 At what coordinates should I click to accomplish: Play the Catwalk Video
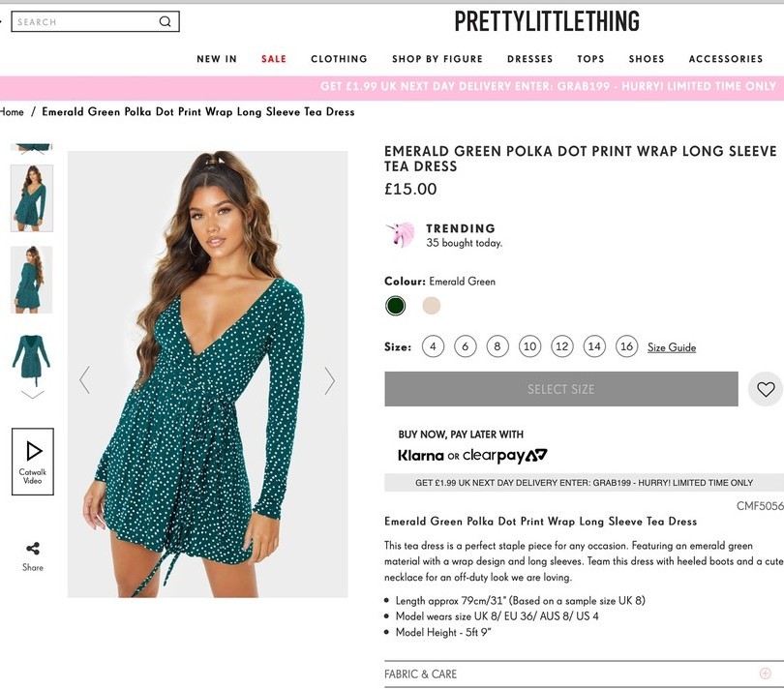pos(33,461)
